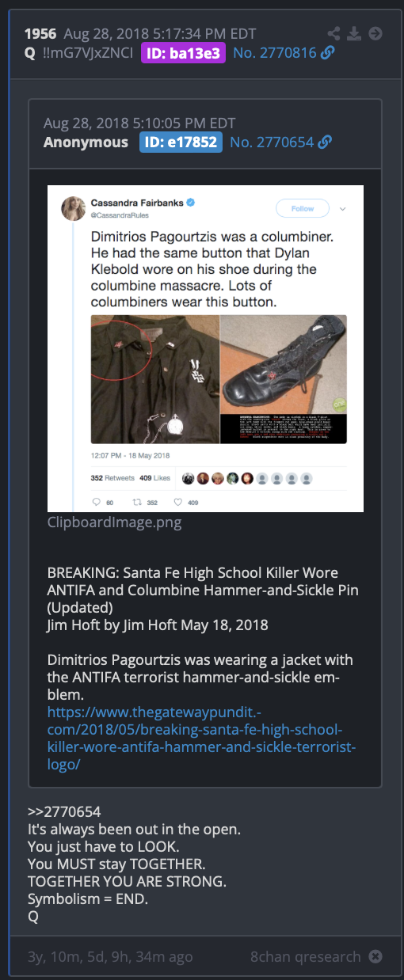Open the thegatewaypundit.com article link

click(202, 730)
